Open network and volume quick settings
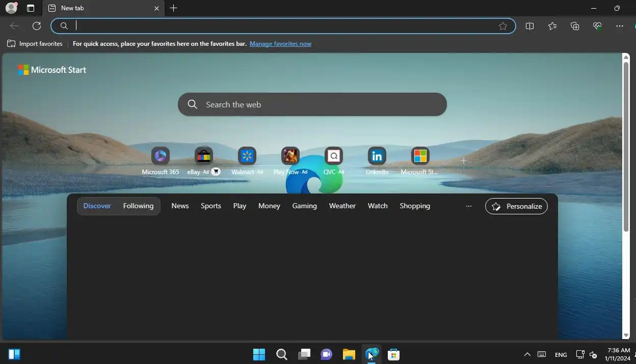Image resolution: width=636 pixels, height=364 pixels. tap(587, 354)
